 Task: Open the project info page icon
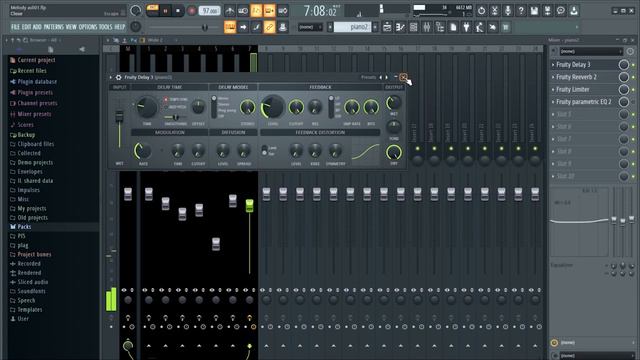click(453, 27)
